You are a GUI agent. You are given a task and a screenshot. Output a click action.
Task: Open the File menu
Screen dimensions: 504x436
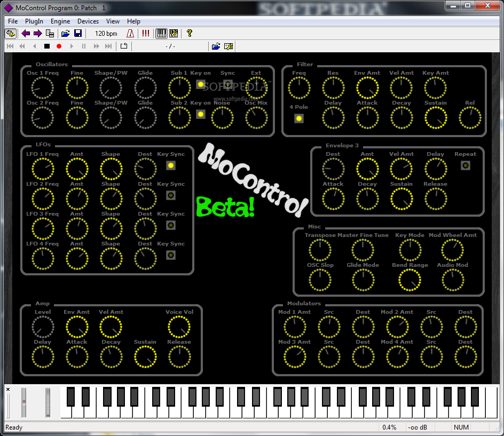13,21
